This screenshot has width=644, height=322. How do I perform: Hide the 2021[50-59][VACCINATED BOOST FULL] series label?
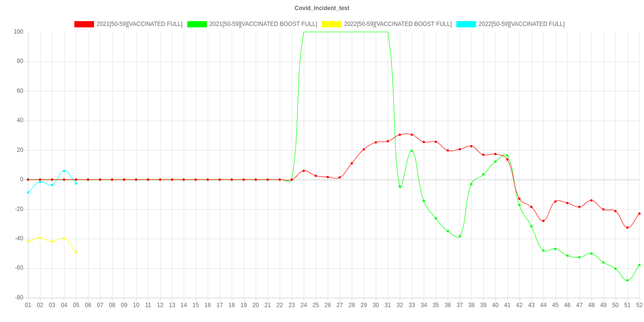(x=263, y=24)
